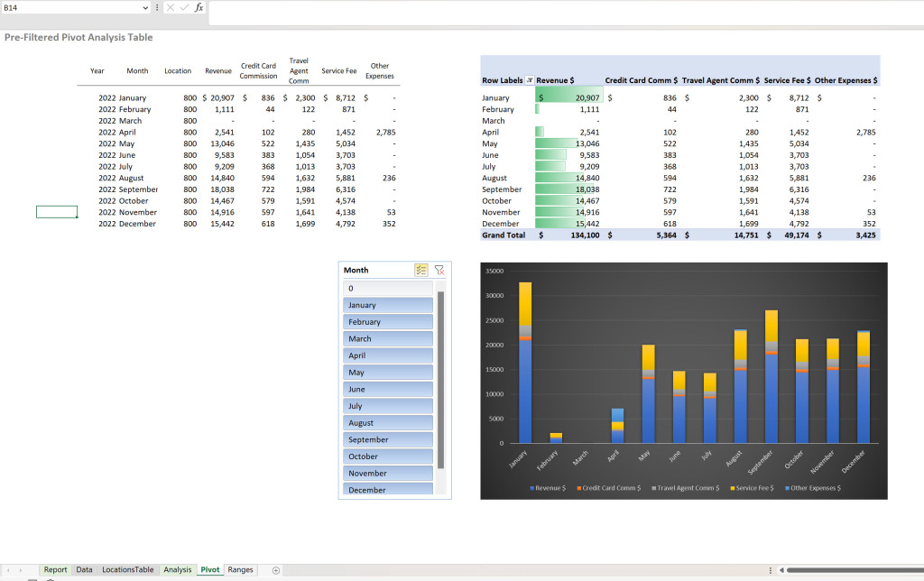Click the Other Expenses value 2,785 in table
The height and width of the screenshot is (581, 924).
point(385,132)
